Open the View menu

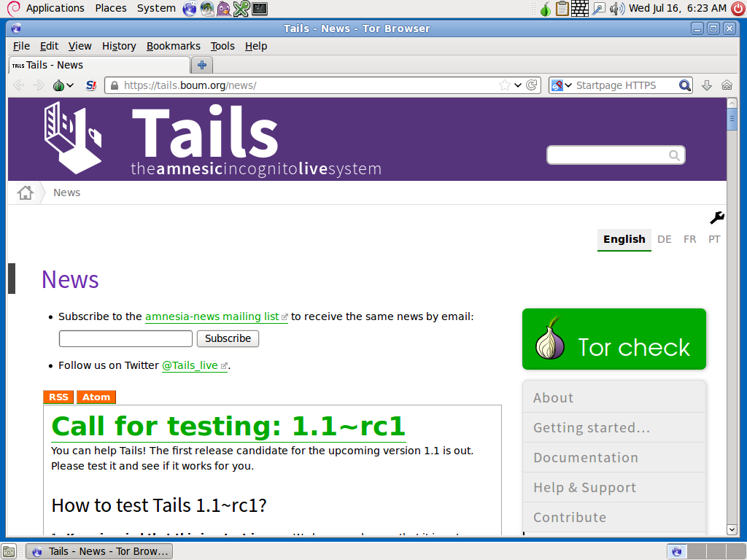click(80, 46)
